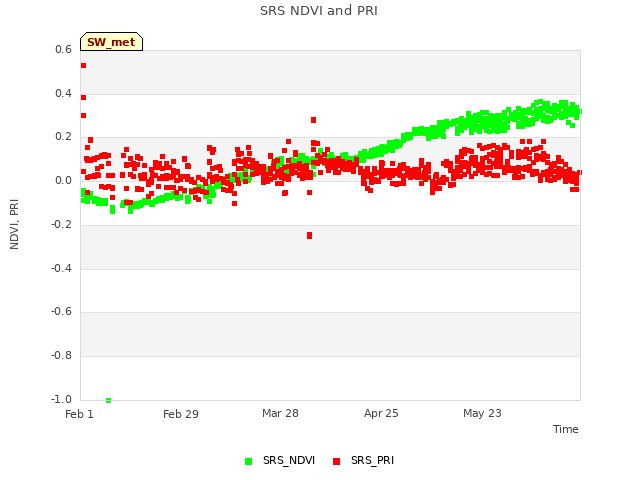Click the green NDVI outlier point at -1.0
The width and height of the screenshot is (640, 480).
click(x=109, y=400)
